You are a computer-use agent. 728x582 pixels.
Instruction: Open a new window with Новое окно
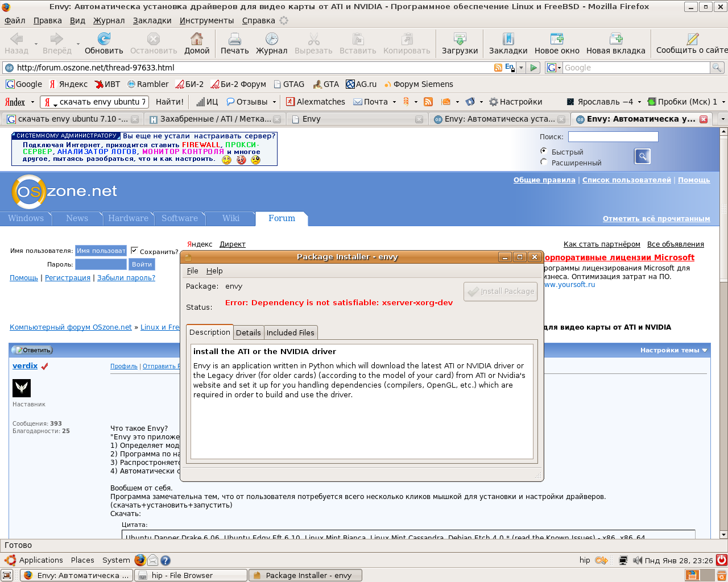[557, 43]
